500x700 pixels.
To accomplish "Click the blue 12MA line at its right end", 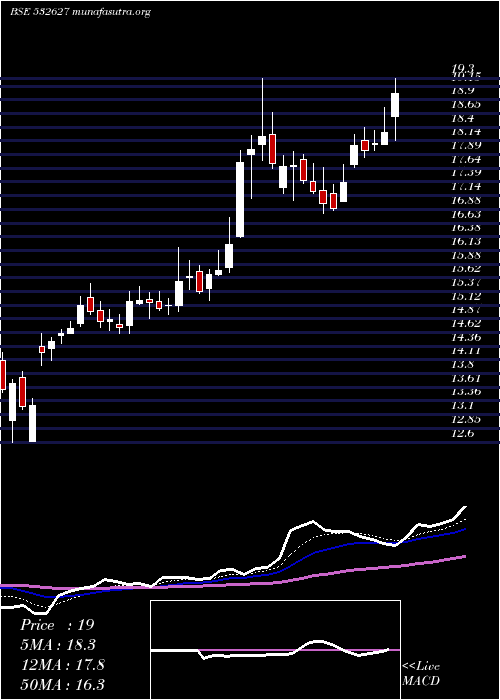I will (x=464, y=529).
